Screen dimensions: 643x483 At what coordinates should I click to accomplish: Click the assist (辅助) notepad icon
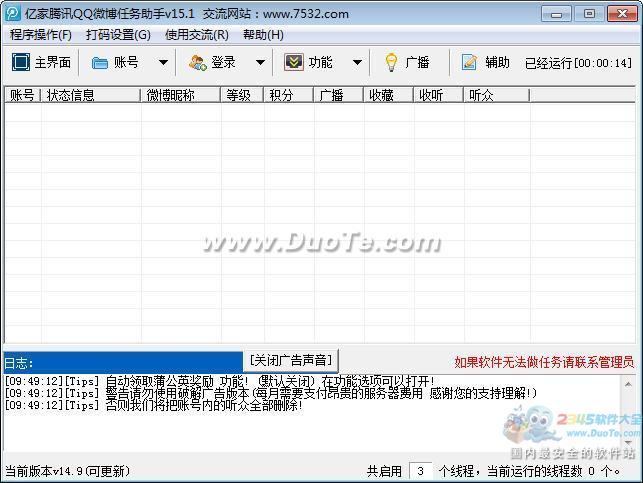[469, 62]
